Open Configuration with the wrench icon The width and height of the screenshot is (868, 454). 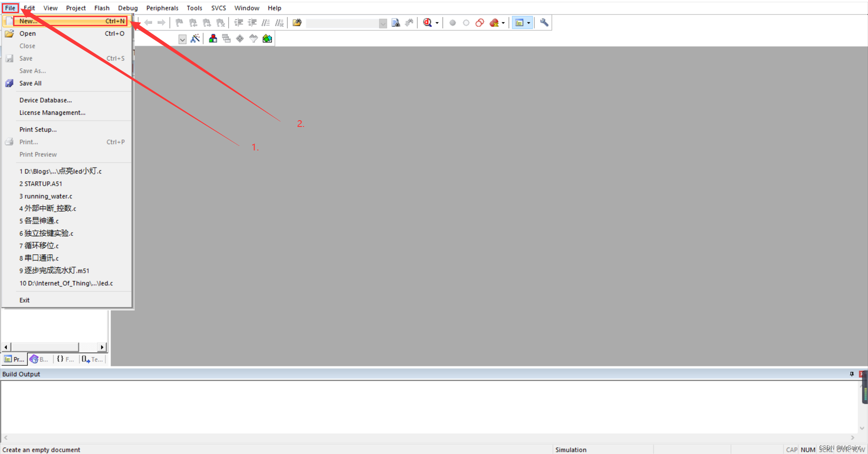(544, 23)
